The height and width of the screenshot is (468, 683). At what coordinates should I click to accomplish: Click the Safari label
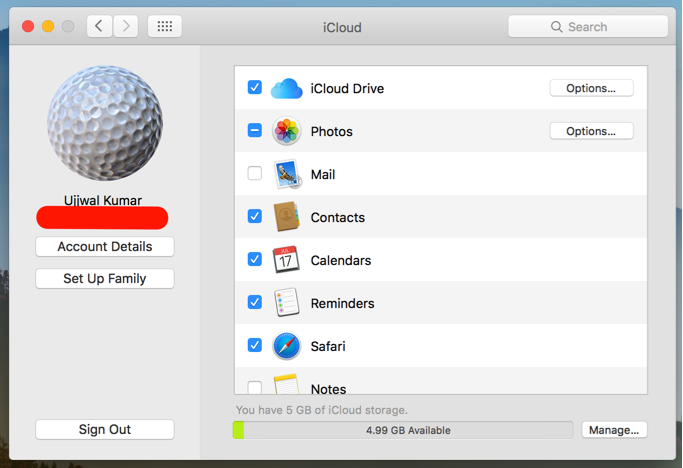click(328, 346)
